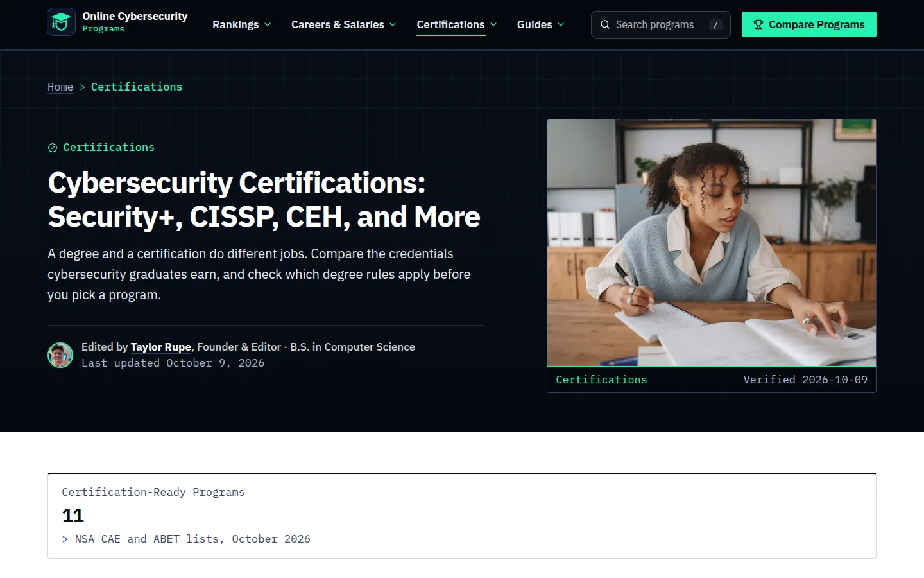Click the number 11 stat value

point(73,516)
